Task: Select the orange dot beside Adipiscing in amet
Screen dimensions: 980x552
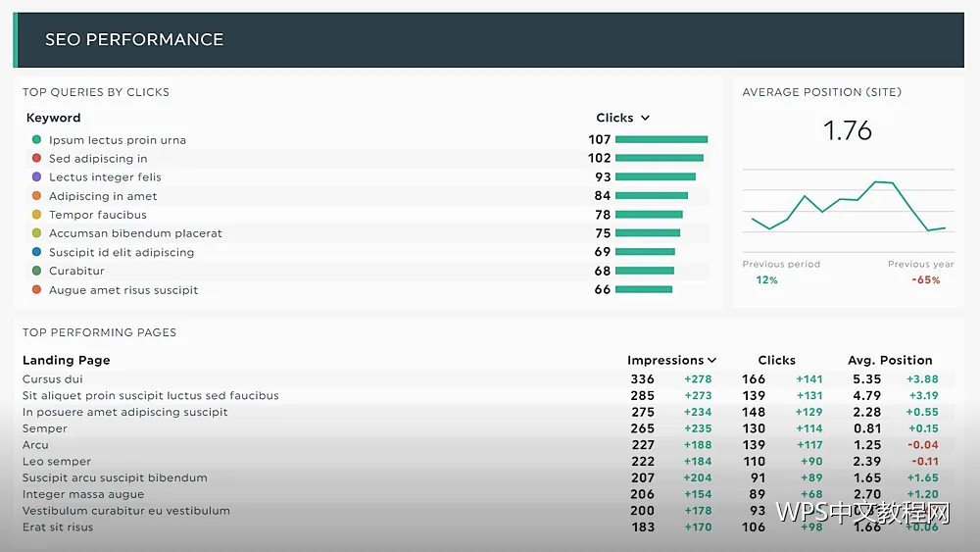Action: [x=36, y=196]
